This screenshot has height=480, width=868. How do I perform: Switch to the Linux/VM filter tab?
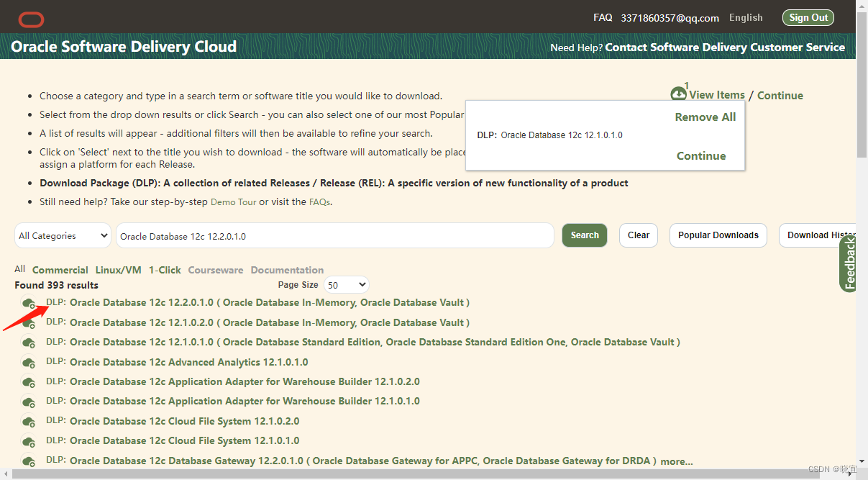coord(119,270)
